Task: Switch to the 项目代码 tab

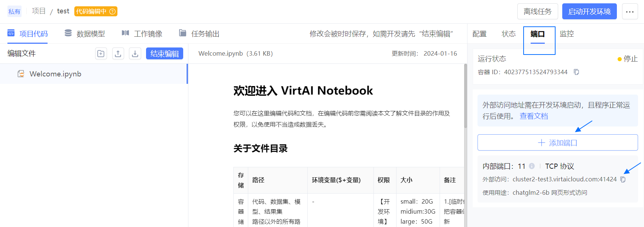Action: (28, 34)
